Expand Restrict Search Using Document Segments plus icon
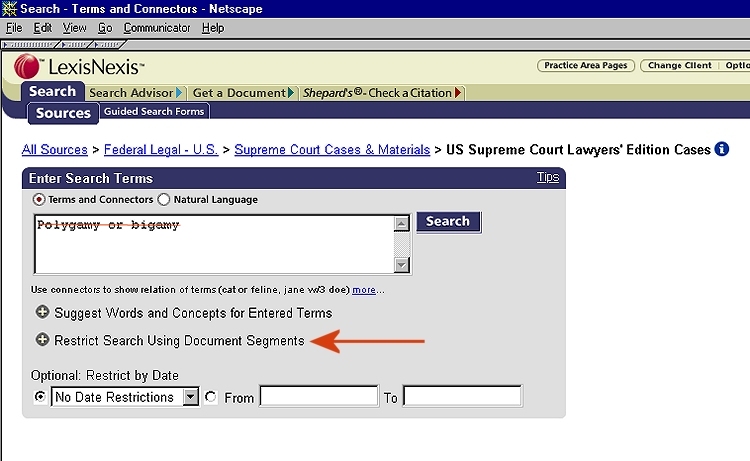This screenshot has height=461, width=750. coord(43,340)
